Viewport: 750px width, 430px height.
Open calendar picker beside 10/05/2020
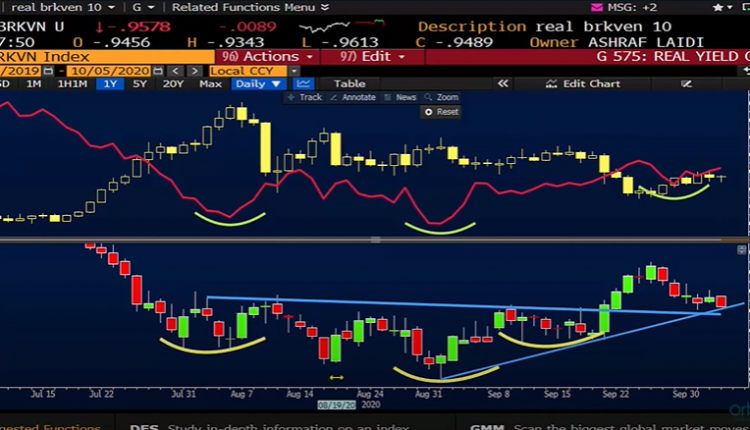(158, 71)
